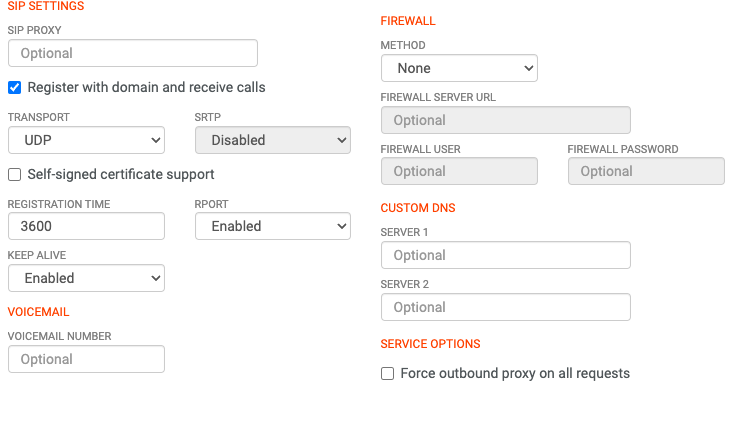Screen dimensions: 735x434
Task: Focus the Custom DNS Server 1 field
Action: (x=505, y=255)
